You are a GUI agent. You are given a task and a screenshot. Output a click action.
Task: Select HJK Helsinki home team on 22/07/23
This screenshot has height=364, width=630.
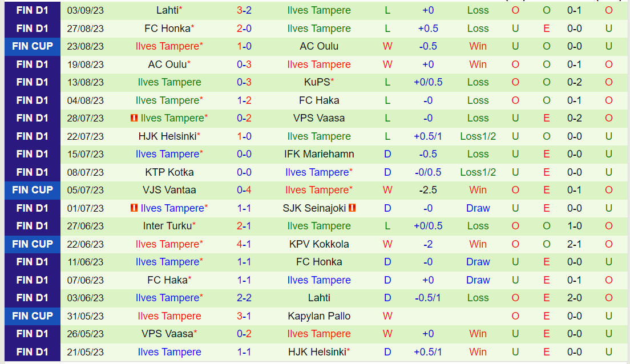click(x=167, y=136)
